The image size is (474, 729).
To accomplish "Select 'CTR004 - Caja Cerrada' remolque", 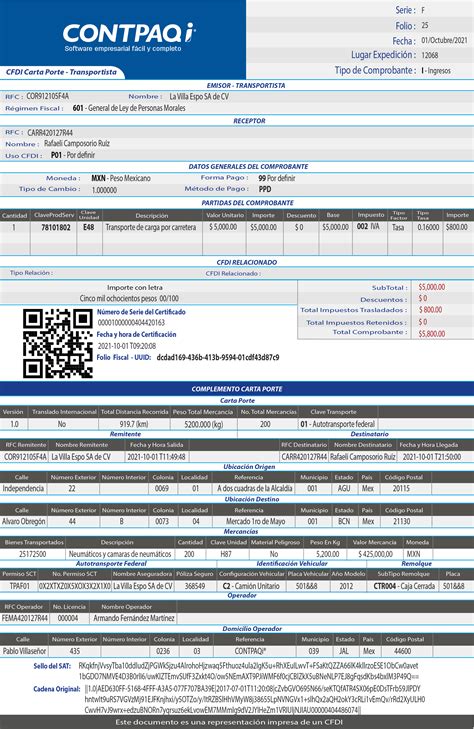I will point(404,586).
